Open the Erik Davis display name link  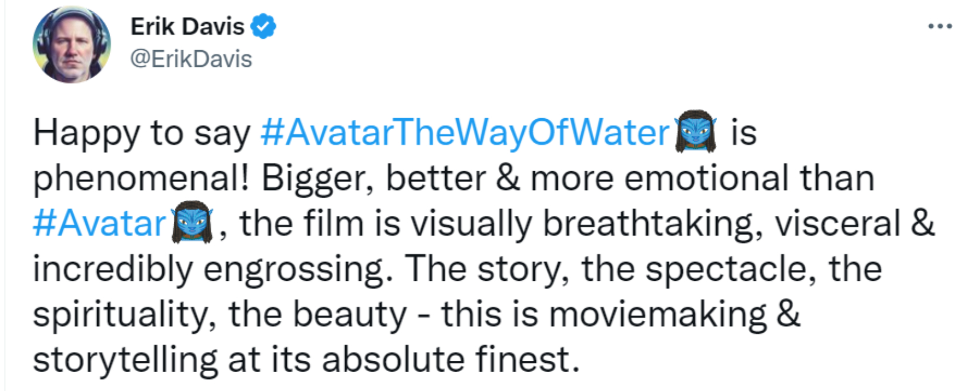(x=187, y=26)
